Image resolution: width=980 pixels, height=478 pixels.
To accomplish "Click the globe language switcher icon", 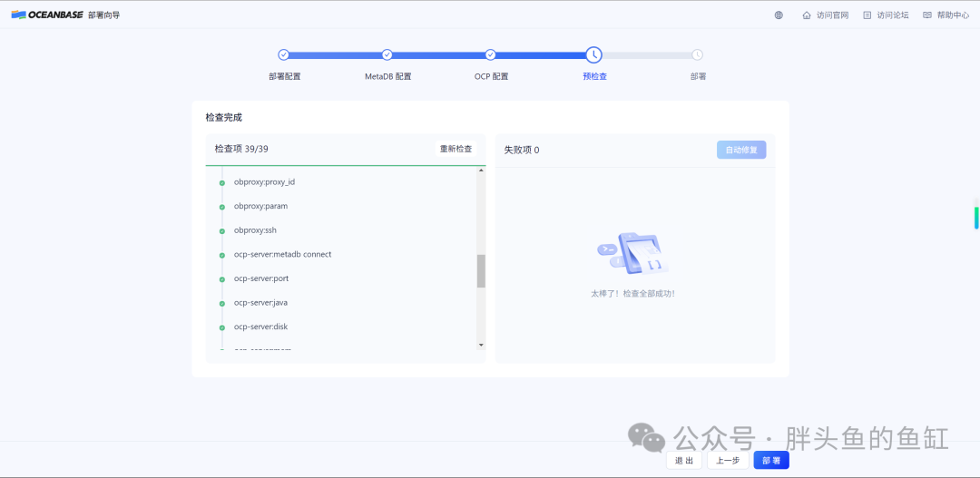I will (x=779, y=15).
